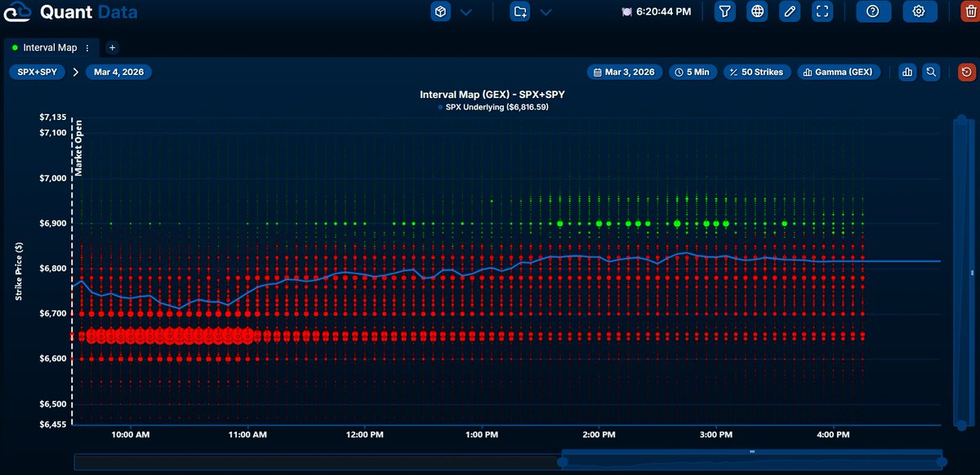Toggle the Gamma (GEX) metric chip
This screenshot has height=475, width=980.
[839, 72]
